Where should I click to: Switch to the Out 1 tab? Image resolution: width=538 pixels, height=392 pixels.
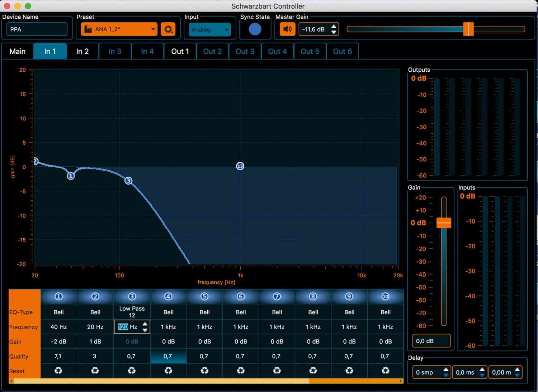pyautogui.click(x=180, y=51)
